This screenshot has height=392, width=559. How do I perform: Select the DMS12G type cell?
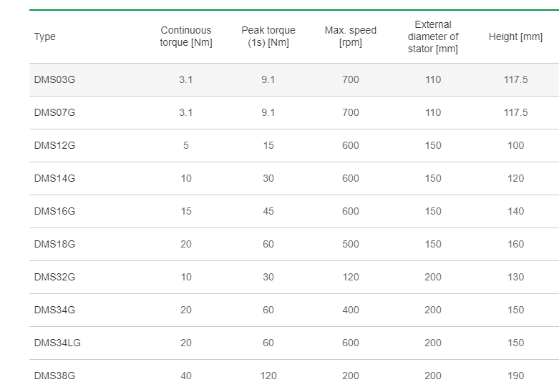[54, 145]
